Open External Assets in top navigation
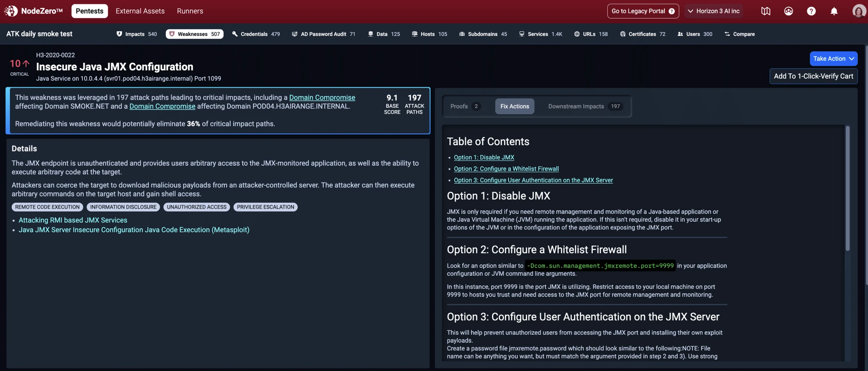The height and width of the screenshot is (371, 868). [x=140, y=11]
